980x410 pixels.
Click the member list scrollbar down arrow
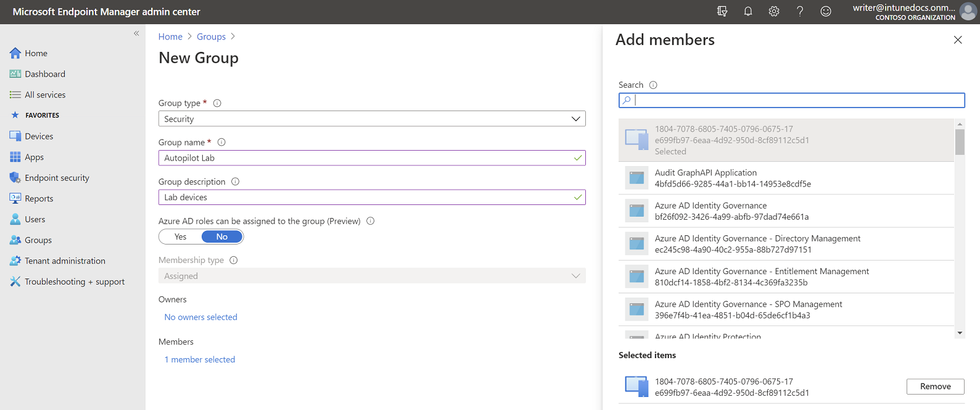pyautogui.click(x=960, y=333)
